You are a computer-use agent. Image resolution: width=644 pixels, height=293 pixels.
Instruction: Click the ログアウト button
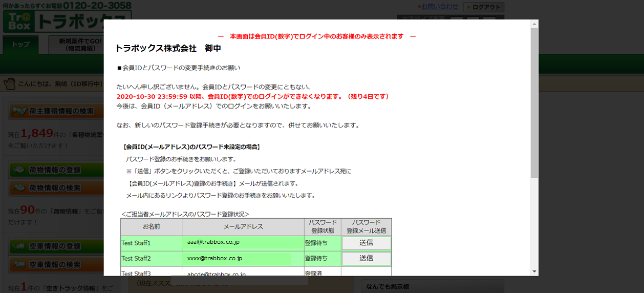pyautogui.click(x=484, y=7)
